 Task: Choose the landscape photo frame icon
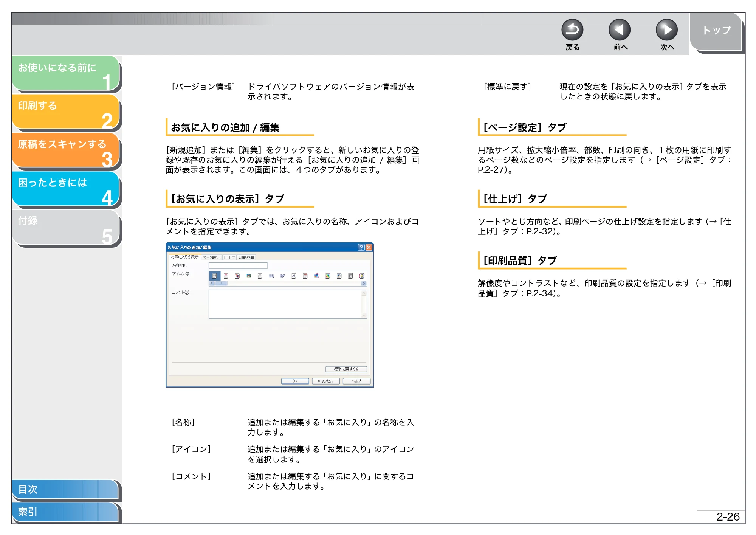point(249,276)
